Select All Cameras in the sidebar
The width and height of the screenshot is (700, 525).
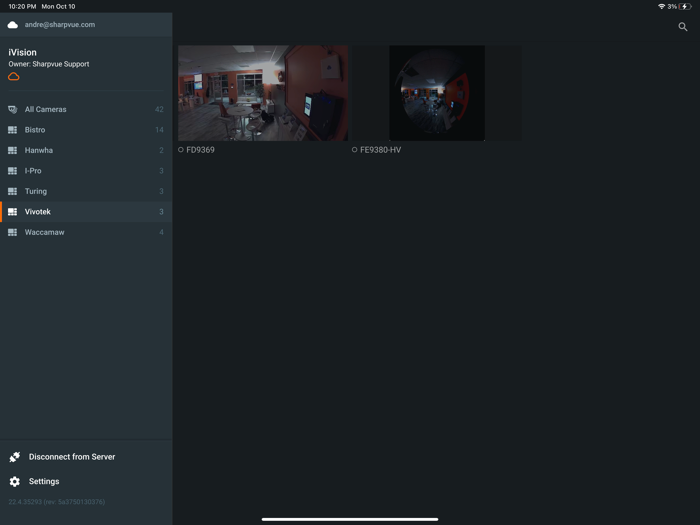click(x=86, y=109)
